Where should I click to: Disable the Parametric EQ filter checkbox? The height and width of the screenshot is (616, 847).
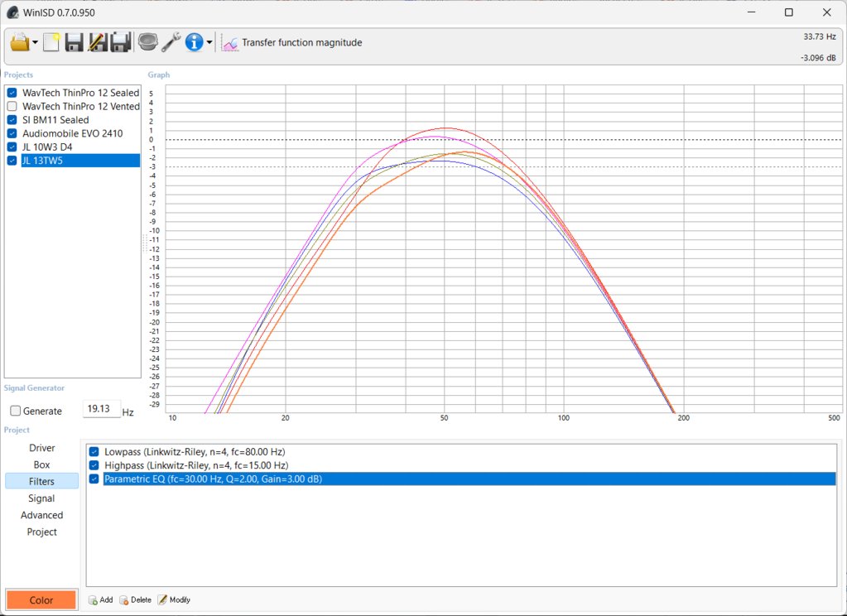point(94,479)
